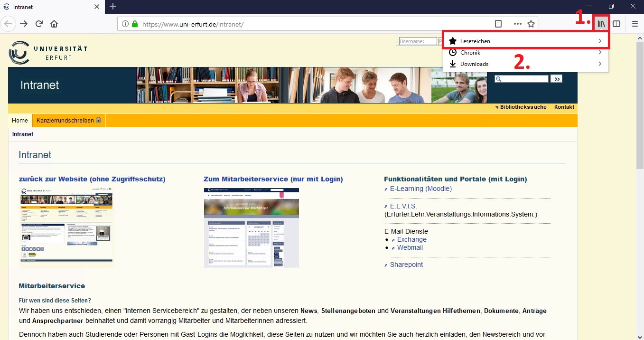Click the forward navigation arrow
This screenshot has width=644, height=340.
click(24, 24)
